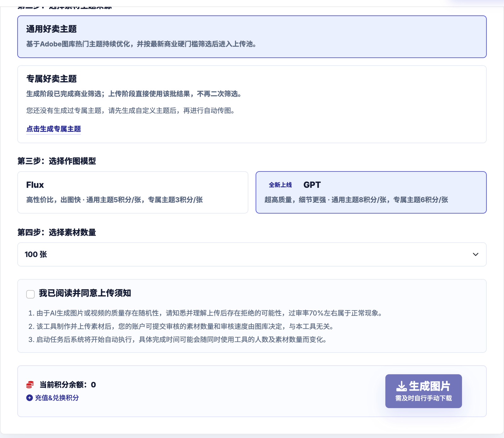Choose the GPT drawing model
The image size is (504, 438).
coord(371,192)
